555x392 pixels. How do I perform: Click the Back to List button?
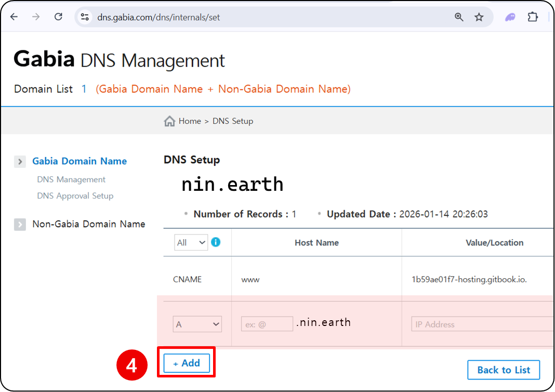tap(503, 370)
